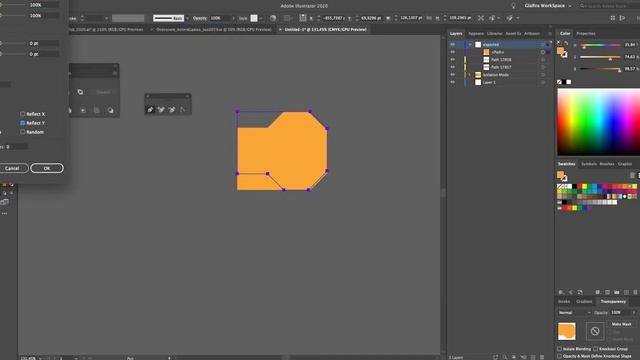Hide the Path 17857 layer item
Viewport: 640px width, 360px height.
(452, 67)
